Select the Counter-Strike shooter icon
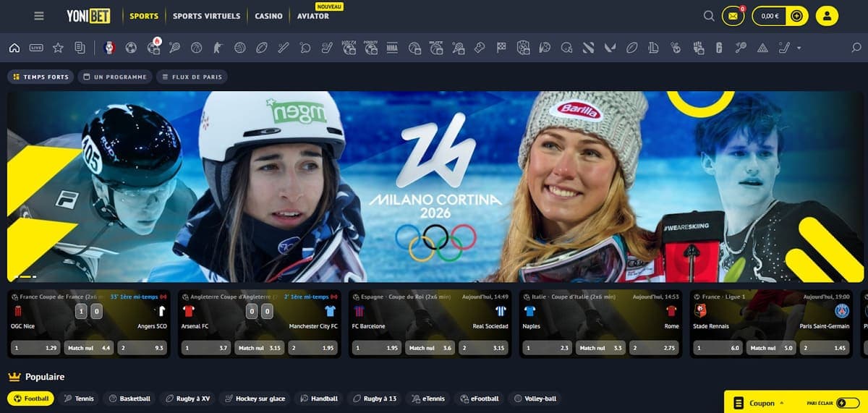The height and width of the screenshot is (413, 868). [x=217, y=48]
